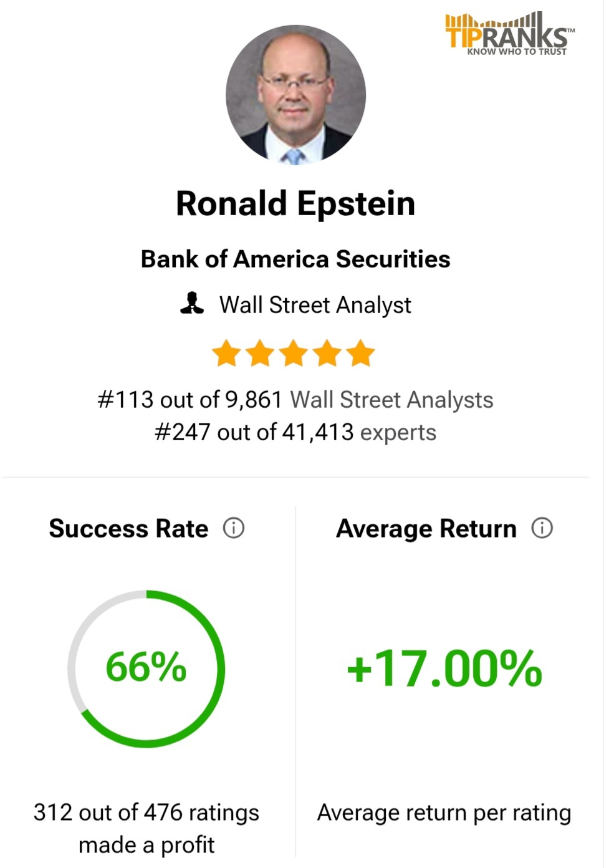Click the TipRanks logo
604x868 pixels.
click(509, 34)
